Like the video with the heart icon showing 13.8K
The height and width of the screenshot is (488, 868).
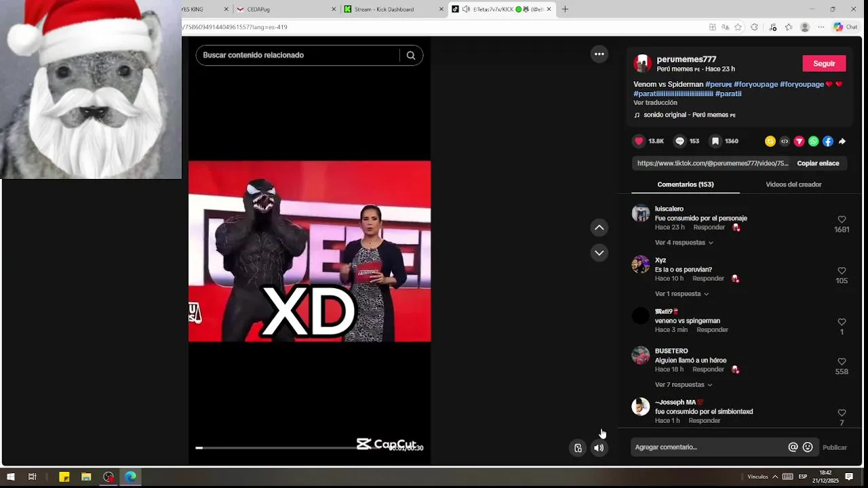639,141
